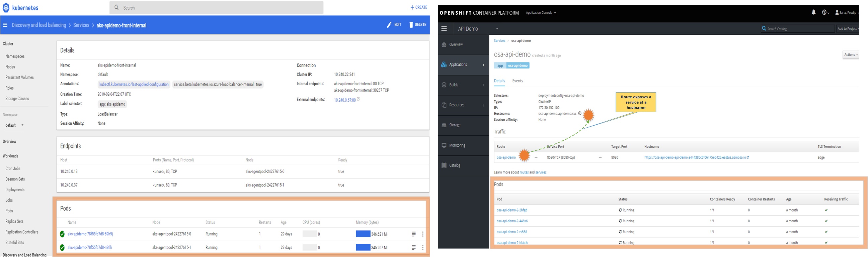Open the OpenShift help question icon
Screen dimensions: 868x257
[x=825, y=12]
